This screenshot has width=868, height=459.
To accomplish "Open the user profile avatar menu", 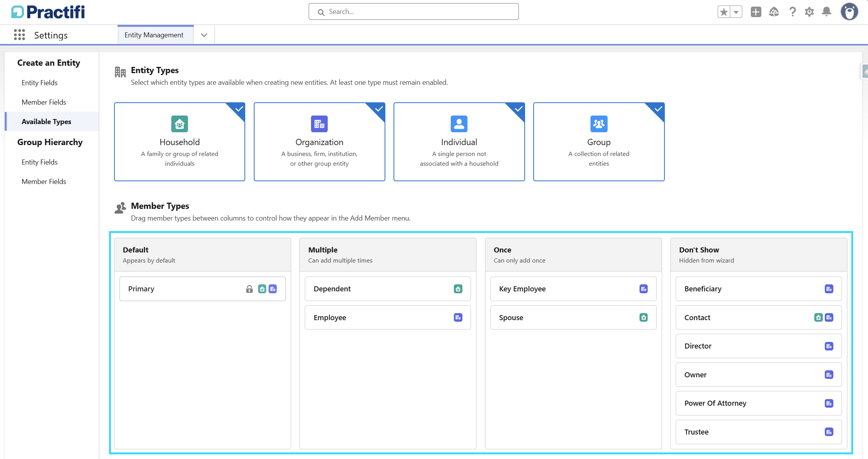I will [x=849, y=12].
